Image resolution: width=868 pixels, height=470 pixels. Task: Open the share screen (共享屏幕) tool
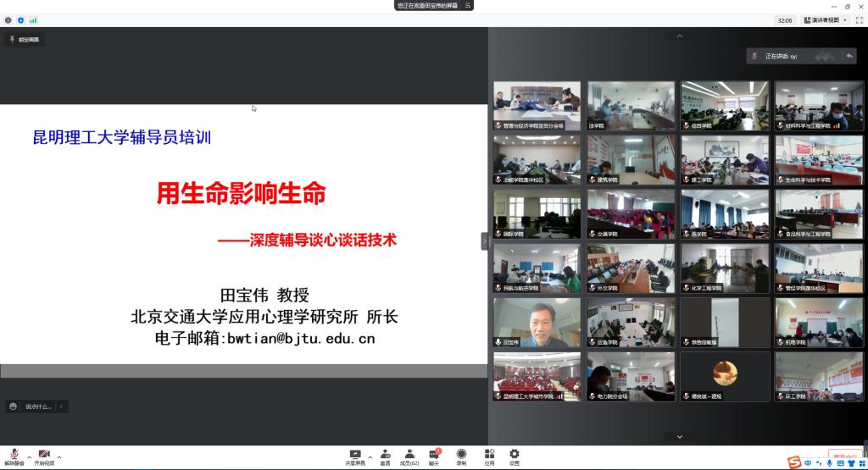pos(355,455)
